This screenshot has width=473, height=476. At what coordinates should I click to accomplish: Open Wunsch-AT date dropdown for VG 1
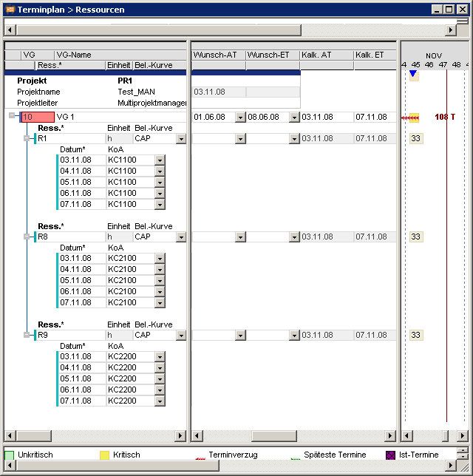coord(240,118)
